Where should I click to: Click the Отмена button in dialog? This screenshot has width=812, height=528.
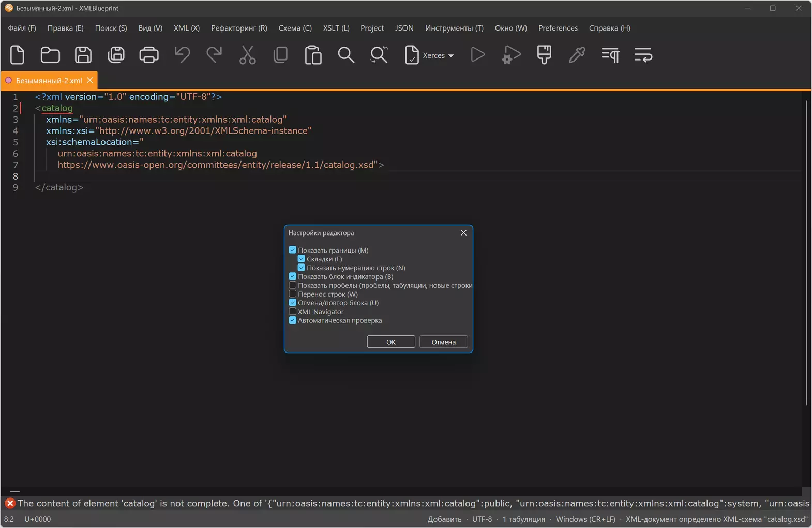tap(444, 342)
